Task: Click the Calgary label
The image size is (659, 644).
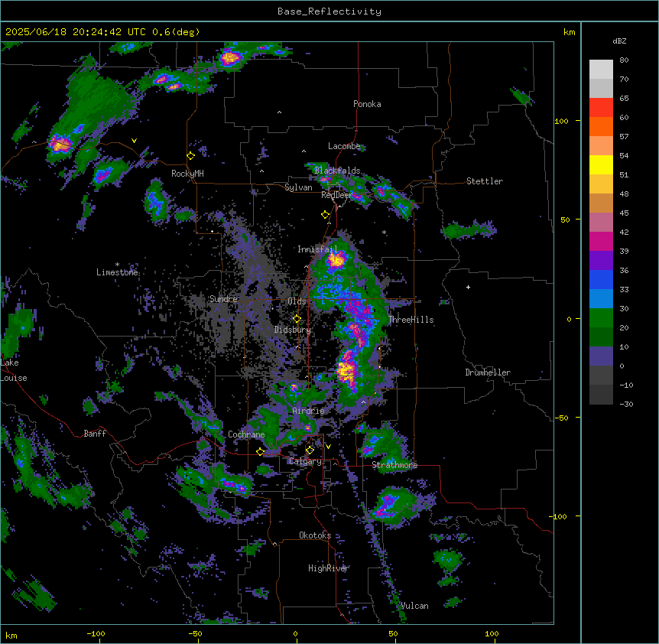Action: click(x=305, y=461)
